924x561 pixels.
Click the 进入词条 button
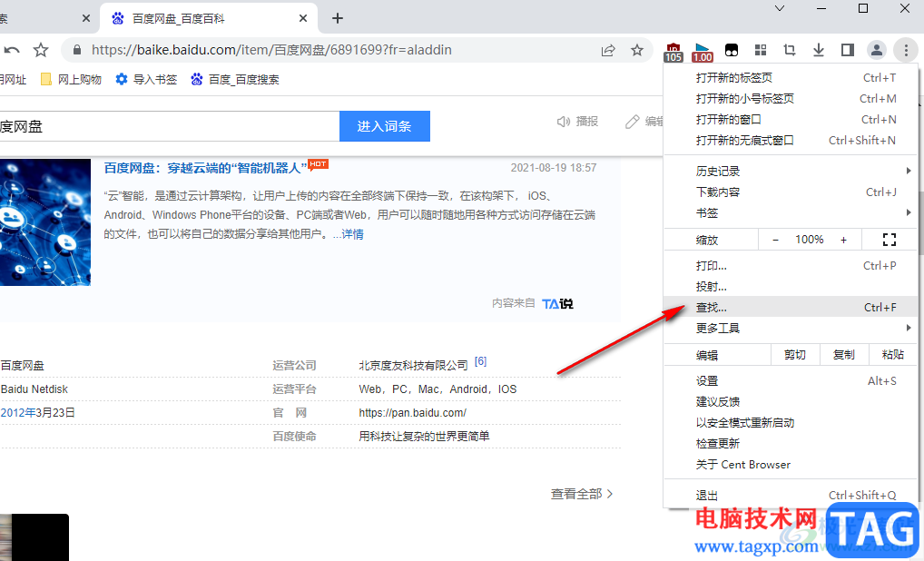tap(385, 126)
